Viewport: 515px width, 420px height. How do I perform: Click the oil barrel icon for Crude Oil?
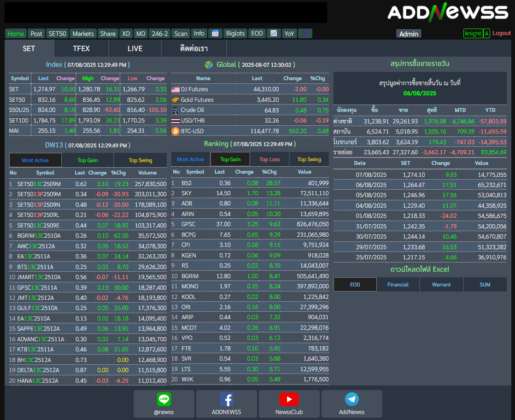[x=176, y=111]
